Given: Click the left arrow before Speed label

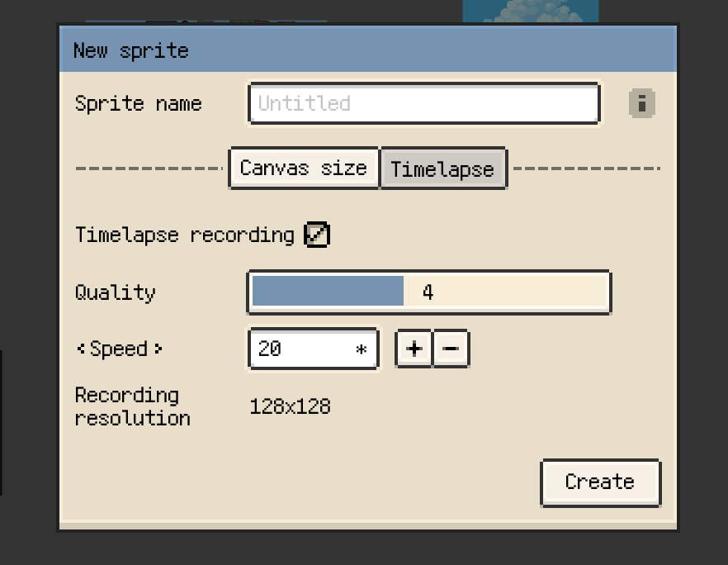Looking at the screenshot, I should click(x=80, y=349).
